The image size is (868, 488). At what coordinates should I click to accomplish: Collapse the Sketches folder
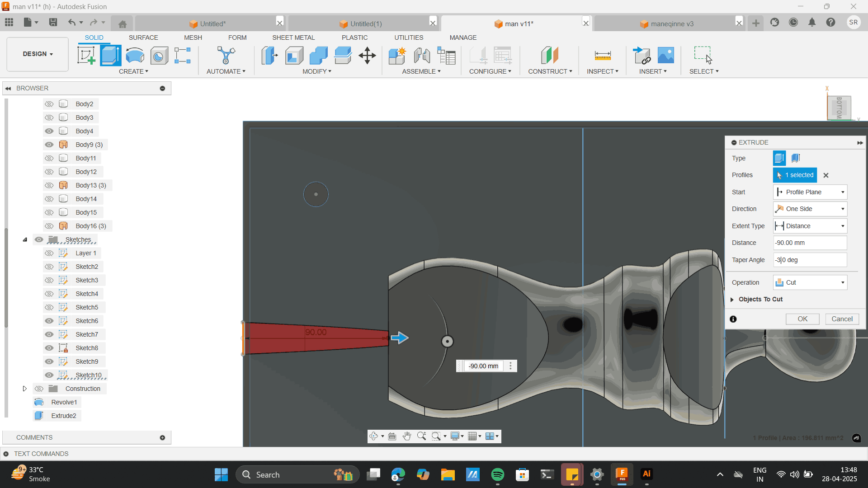[x=25, y=239]
